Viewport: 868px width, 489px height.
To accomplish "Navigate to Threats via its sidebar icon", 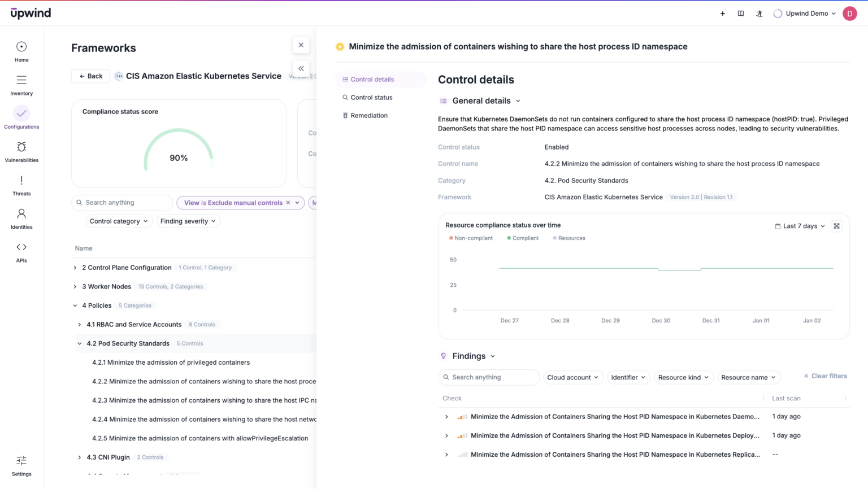I will pos(21,184).
